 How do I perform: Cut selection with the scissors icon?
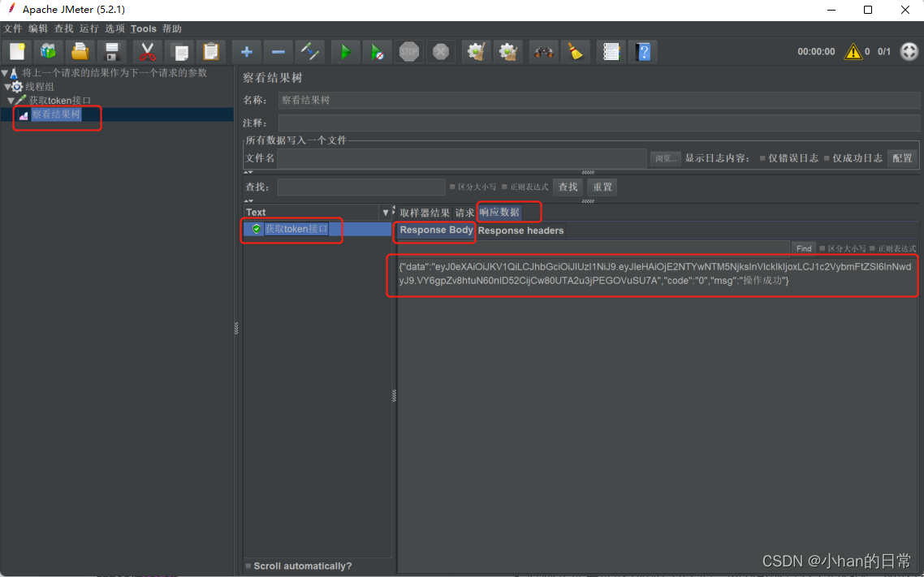tap(147, 52)
